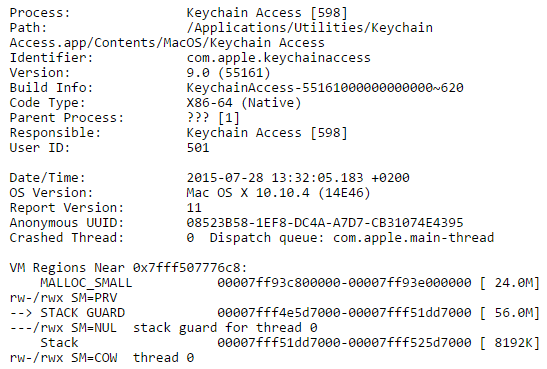Click the 56.0M stack guard size
Viewport: 547px width, 369px height.
coord(514,313)
